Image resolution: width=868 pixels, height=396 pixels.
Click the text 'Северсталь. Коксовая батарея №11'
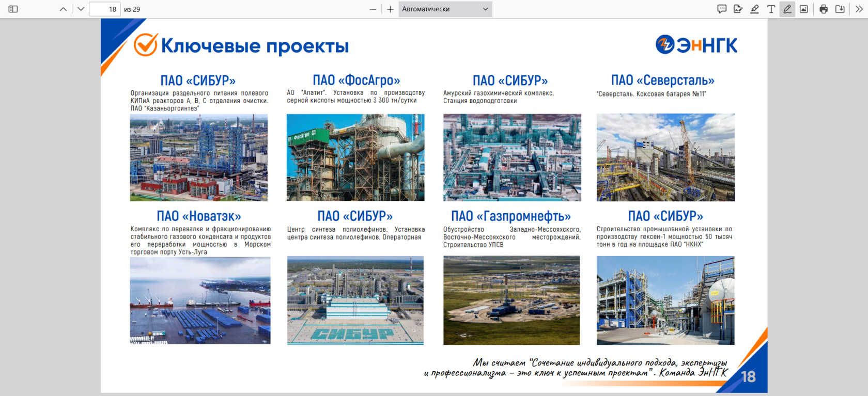[651, 94]
